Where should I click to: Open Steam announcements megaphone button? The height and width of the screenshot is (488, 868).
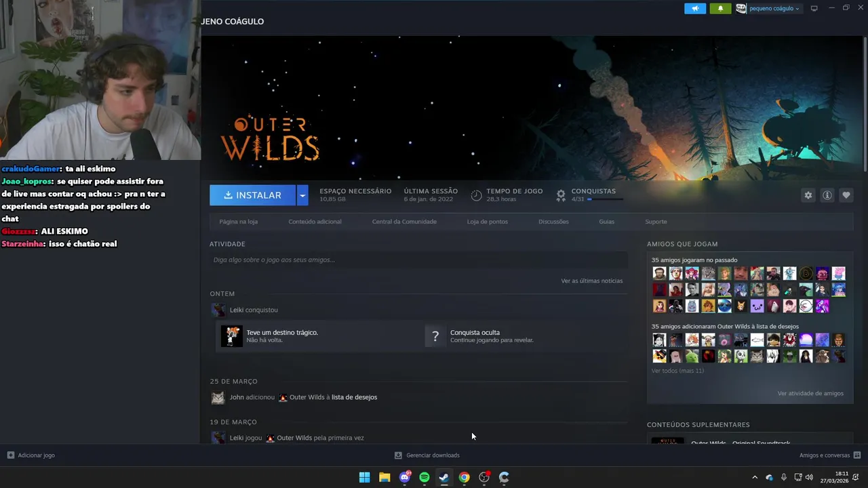pyautogui.click(x=695, y=8)
